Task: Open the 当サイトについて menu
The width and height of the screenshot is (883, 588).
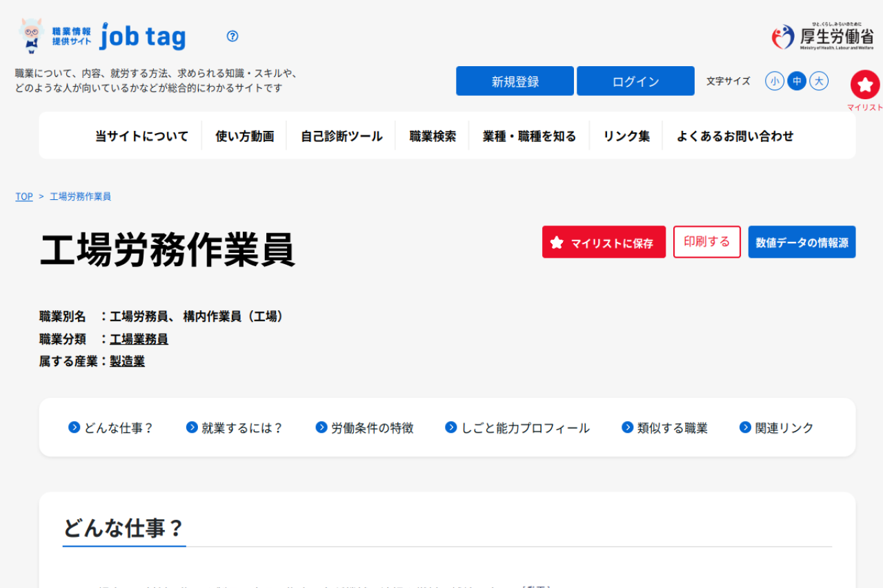Action: (x=141, y=136)
